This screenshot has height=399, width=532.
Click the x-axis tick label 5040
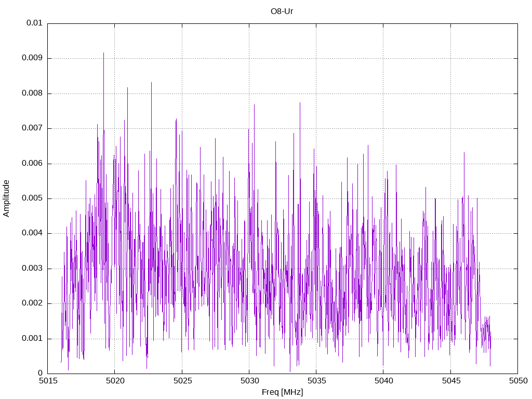pos(384,381)
